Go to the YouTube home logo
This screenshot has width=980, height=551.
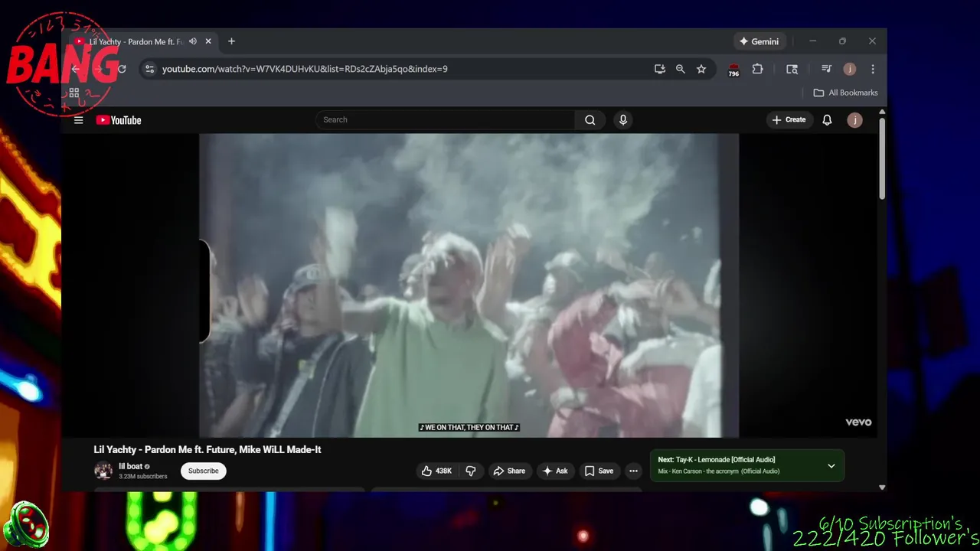point(119,120)
